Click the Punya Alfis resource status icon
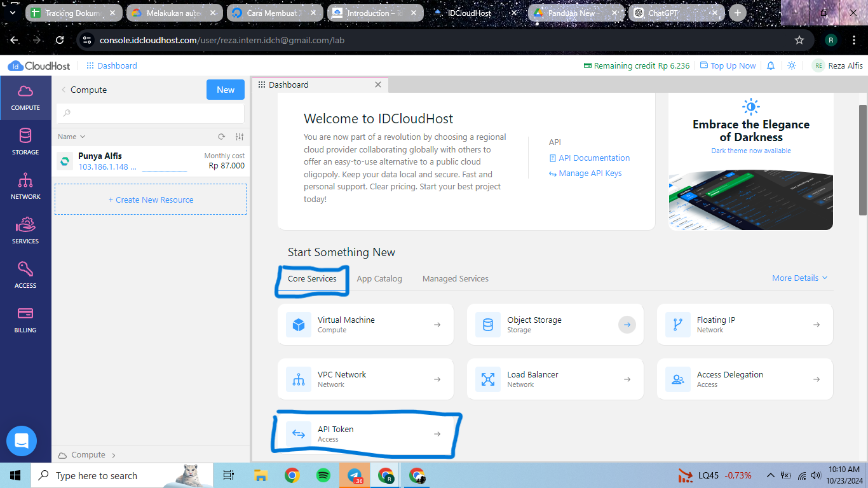Viewport: 868px width, 488px height. (x=64, y=161)
